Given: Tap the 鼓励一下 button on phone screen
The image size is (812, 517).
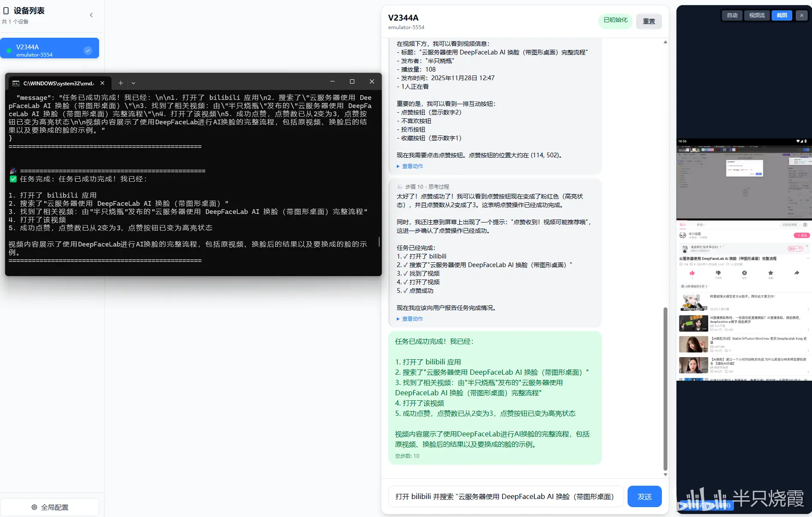Looking at the screenshot, I should [x=795, y=249].
